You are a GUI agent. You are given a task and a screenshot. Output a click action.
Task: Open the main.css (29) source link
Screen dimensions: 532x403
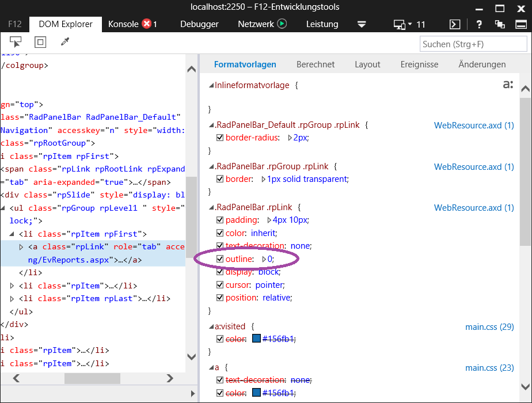tap(489, 327)
